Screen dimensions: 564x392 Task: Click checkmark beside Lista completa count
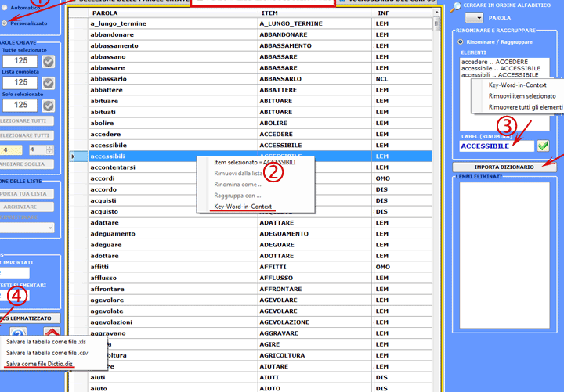[48, 83]
